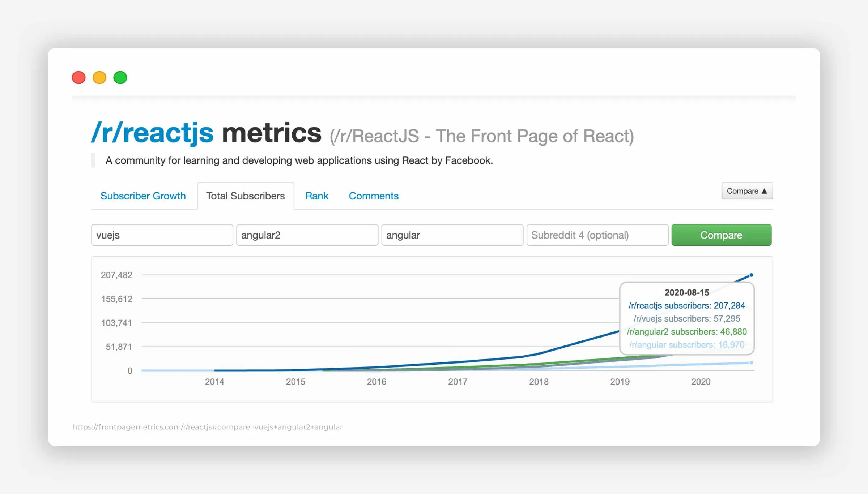
Task: Click the green maximize window button
Action: tap(120, 78)
